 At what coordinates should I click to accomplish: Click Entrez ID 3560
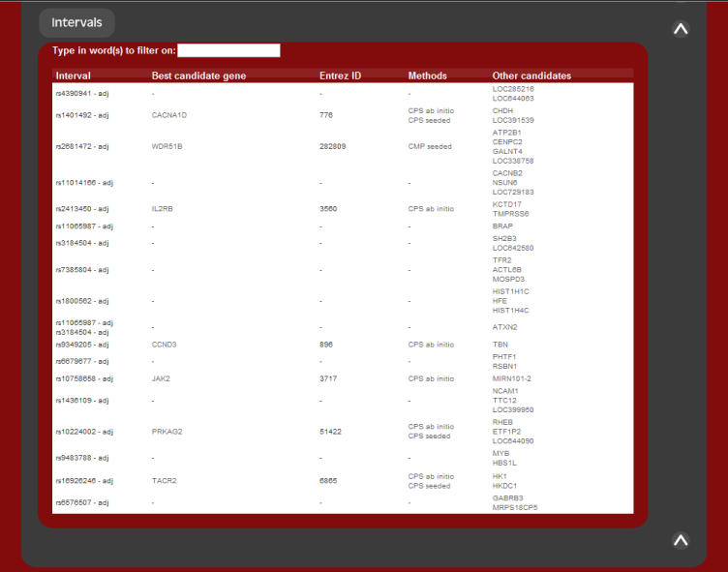(328, 209)
